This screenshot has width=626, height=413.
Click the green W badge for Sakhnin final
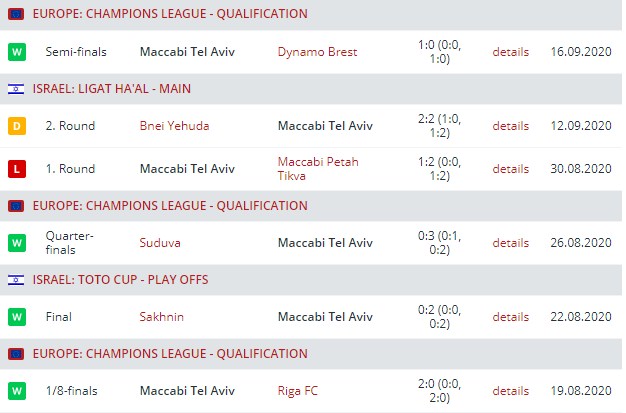click(x=16, y=317)
